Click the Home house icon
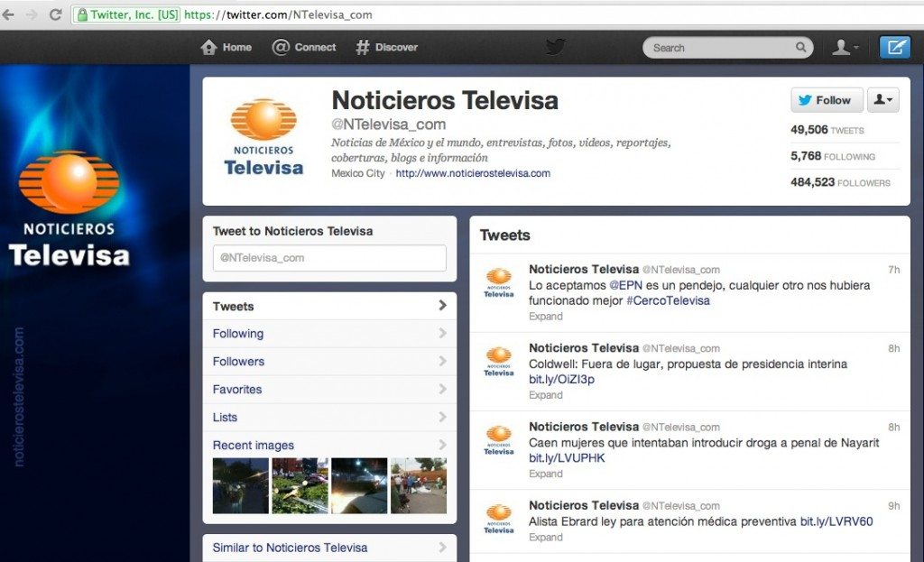Viewport: 924px width, 562px height. tap(209, 47)
